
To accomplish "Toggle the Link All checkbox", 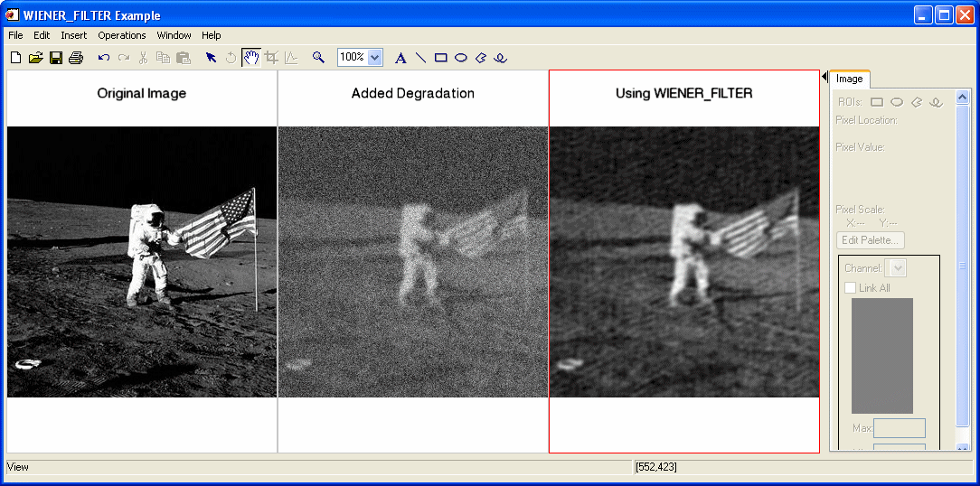I will (850, 288).
